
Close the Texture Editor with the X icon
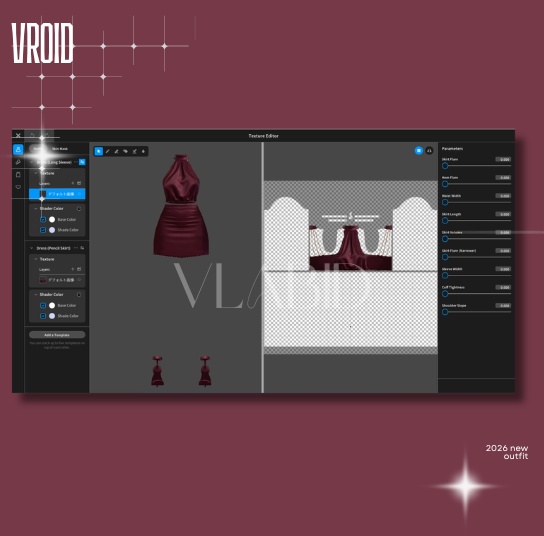18,135
